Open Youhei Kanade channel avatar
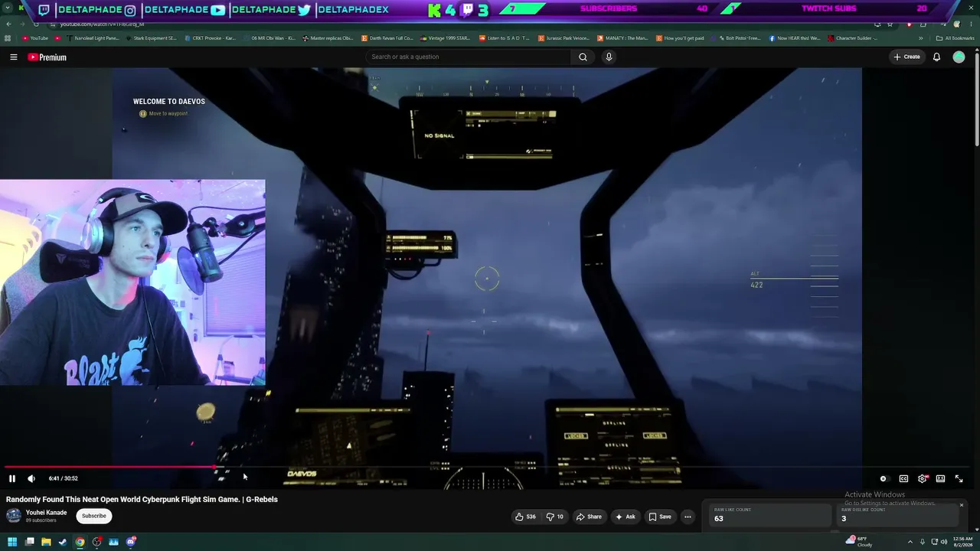This screenshot has width=980, height=551. click(14, 516)
